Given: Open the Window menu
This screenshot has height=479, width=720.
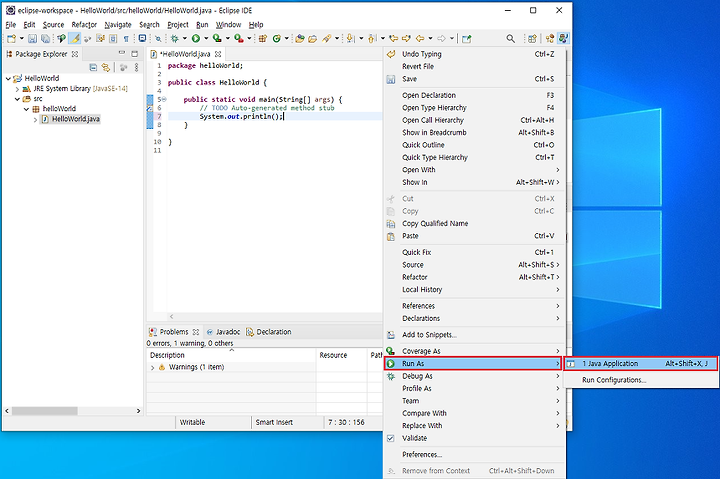Looking at the screenshot, I should click(x=228, y=25).
